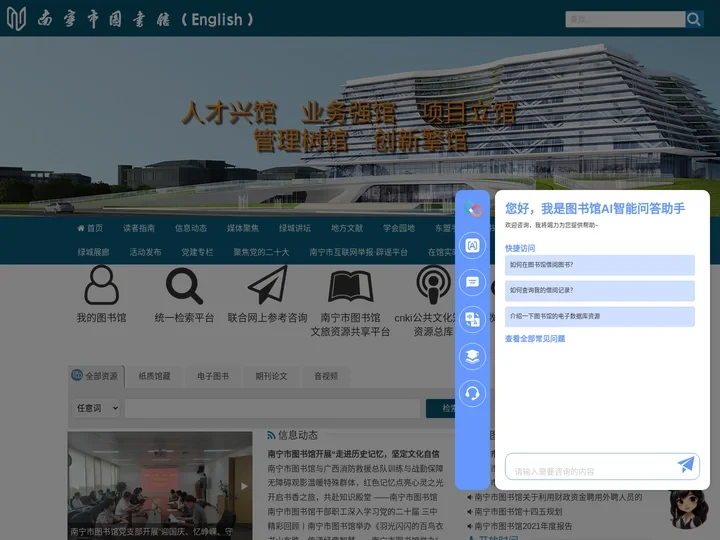This screenshot has height=540, width=720.
Task: Open the chat message icon in the assistant sidebar
Action: click(472, 282)
